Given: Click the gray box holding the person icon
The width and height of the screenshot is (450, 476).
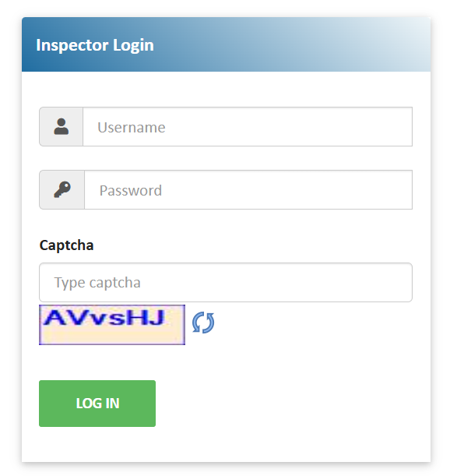Looking at the screenshot, I should pyautogui.click(x=62, y=126).
